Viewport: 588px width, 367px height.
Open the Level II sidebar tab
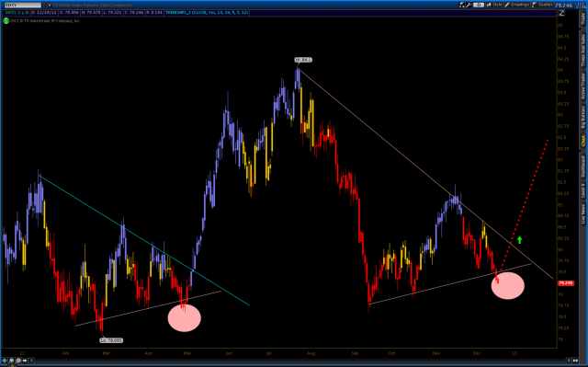tap(583, 190)
